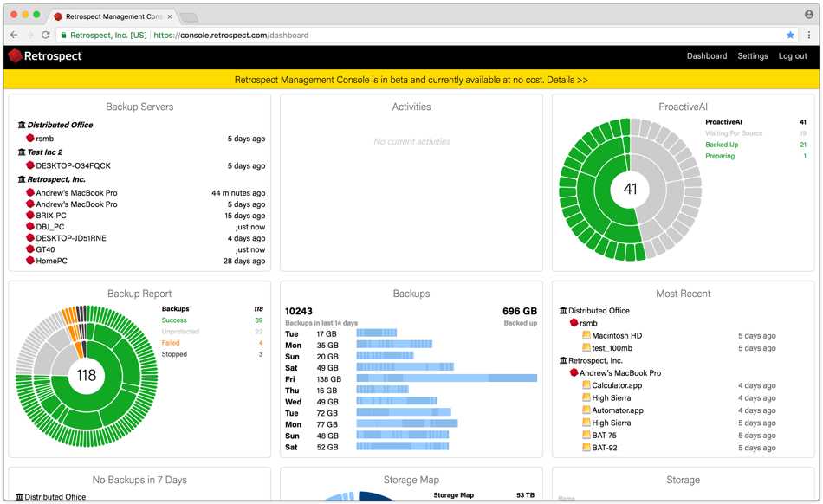Click the 10243 backups count

coord(299,312)
